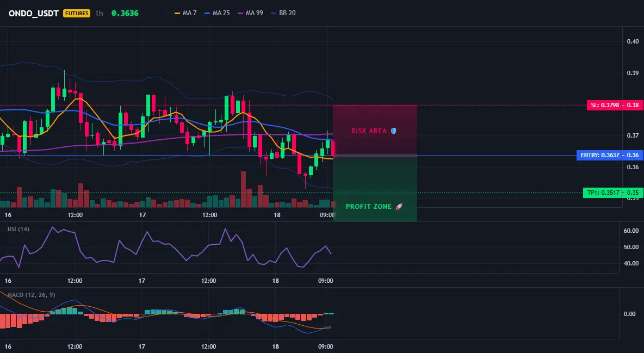Image resolution: width=644 pixels, height=353 pixels.
Task: Select the 1h timeframe label
Action: [x=99, y=13]
